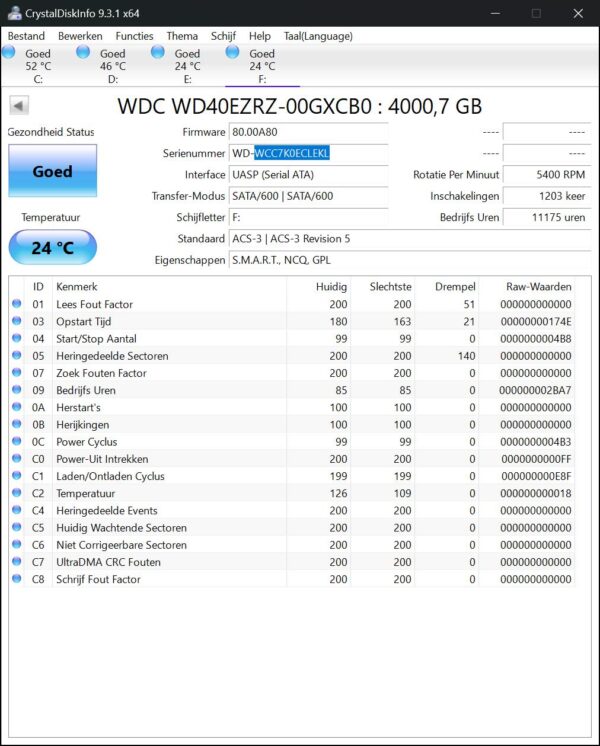Screen dimensions: 600x746
Task: Click the Interface field UASP (Serial ATA)
Action: (308, 175)
